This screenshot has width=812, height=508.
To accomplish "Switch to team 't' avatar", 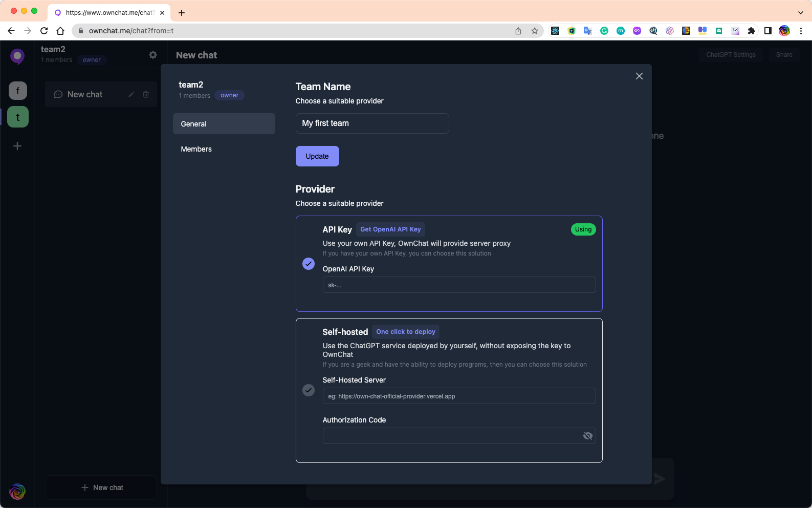I will tap(18, 117).
